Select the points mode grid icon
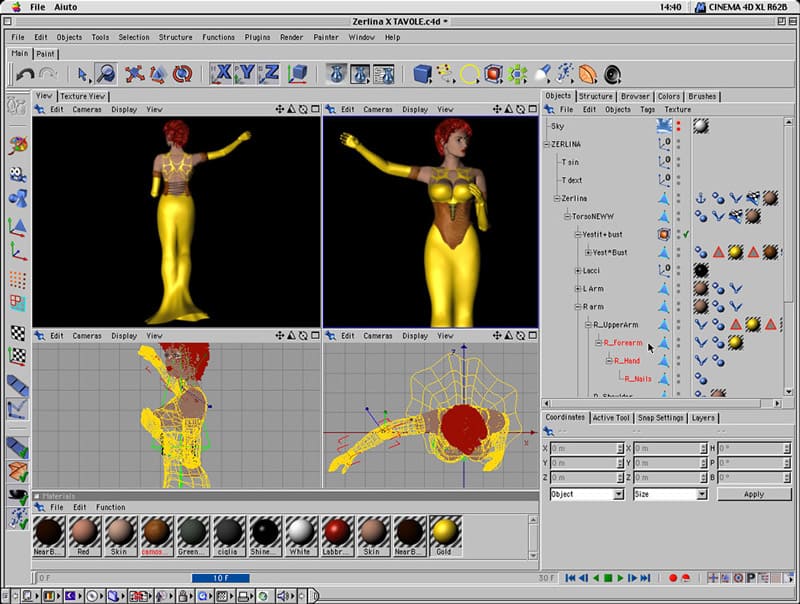Image resolution: width=800 pixels, height=604 pixels. click(18, 280)
